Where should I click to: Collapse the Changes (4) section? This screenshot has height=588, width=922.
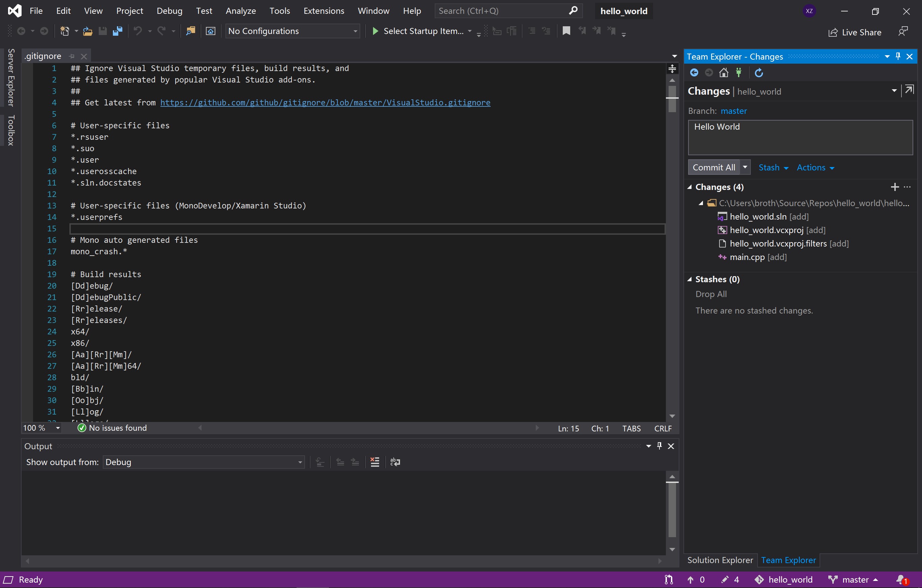689,187
